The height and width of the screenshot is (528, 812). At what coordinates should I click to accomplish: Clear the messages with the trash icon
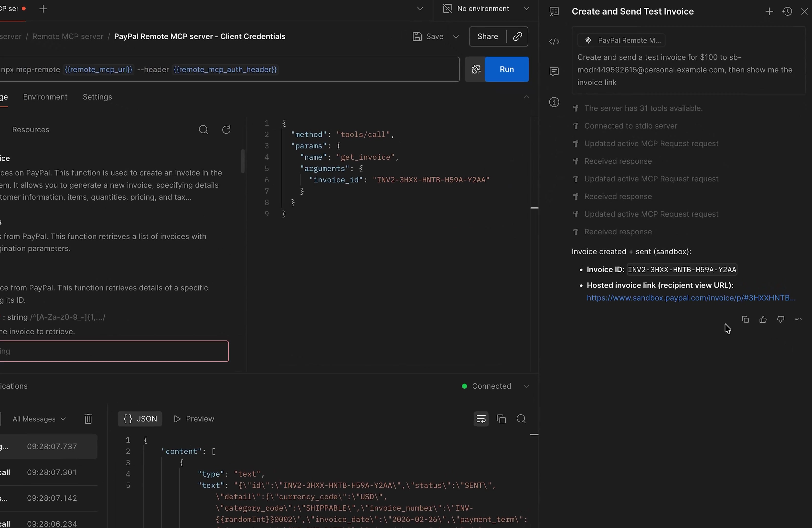(88, 419)
